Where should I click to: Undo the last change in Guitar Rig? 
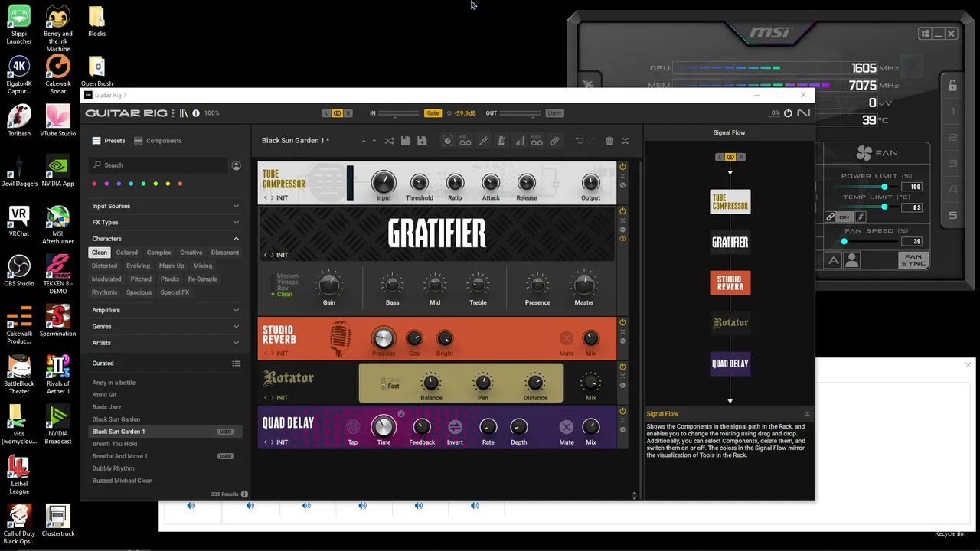click(x=579, y=141)
